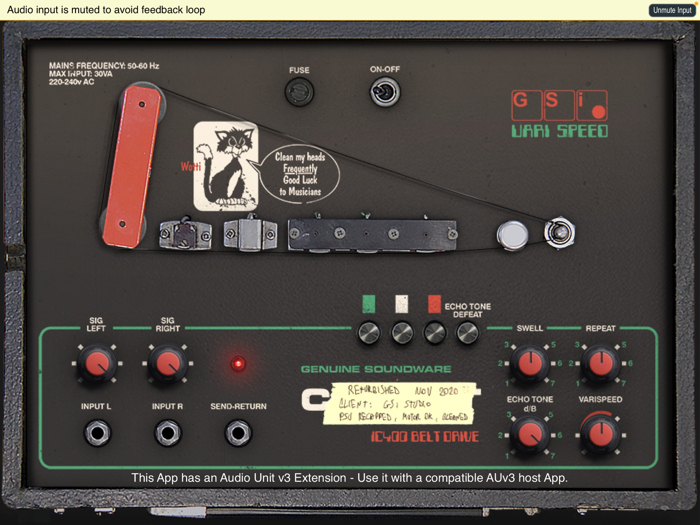The image size is (700, 525).
Task: Adjust the SIG LEFT knob
Action: tap(96, 364)
